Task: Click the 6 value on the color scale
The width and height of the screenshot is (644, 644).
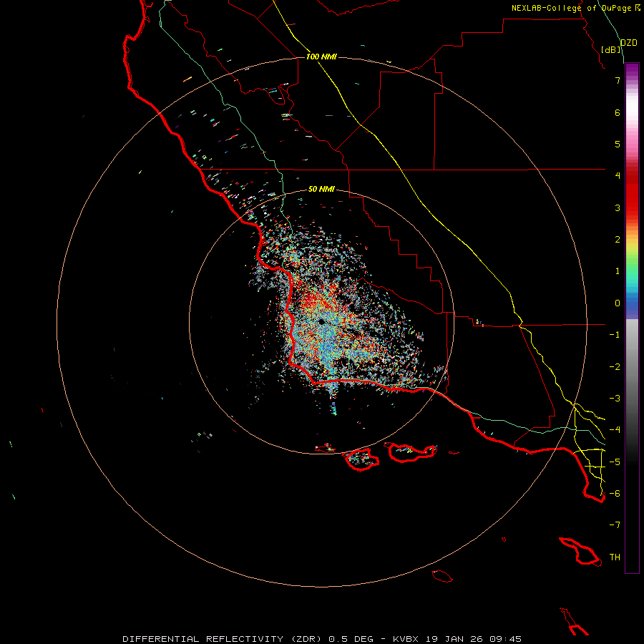Action: point(618,112)
